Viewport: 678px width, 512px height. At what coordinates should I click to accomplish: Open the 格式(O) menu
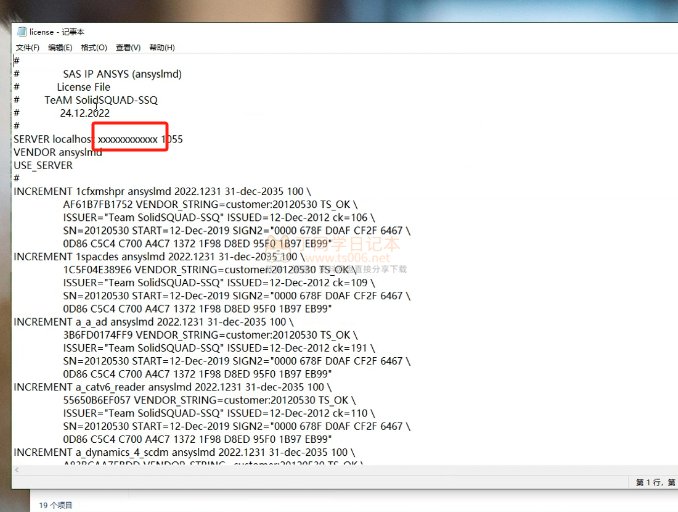(94, 48)
